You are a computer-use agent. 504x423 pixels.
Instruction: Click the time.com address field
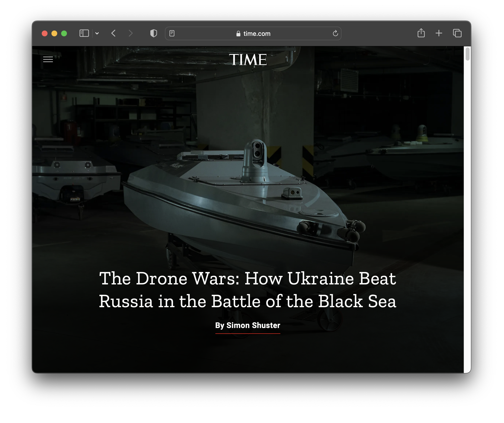point(253,33)
